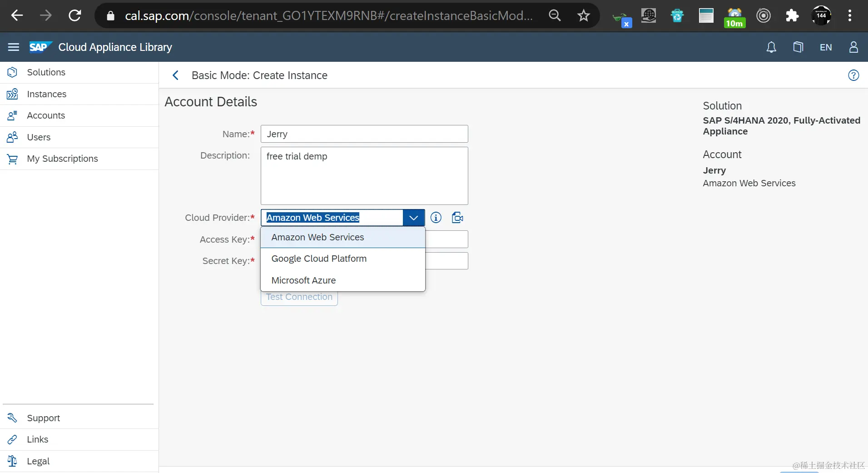The height and width of the screenshot is (473, 868).
Task: Toggle the hamburger navigation menu
Action: point(14,47)
